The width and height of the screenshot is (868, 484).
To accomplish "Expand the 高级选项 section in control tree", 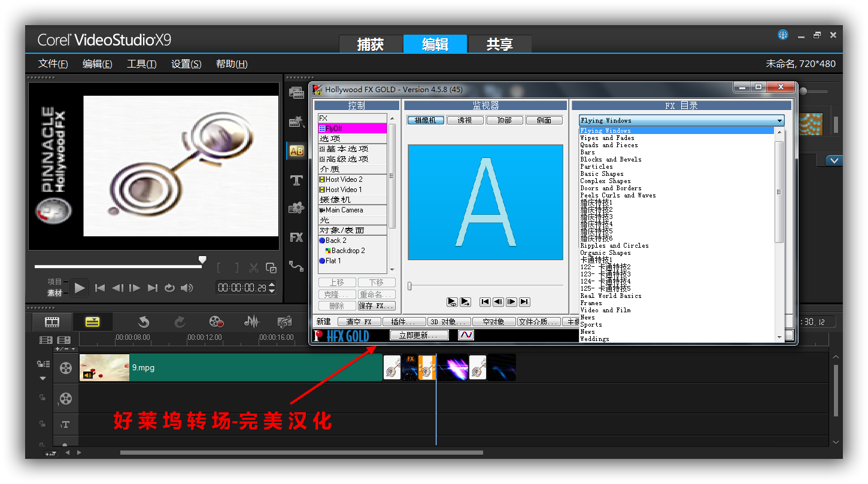I will click(x=322, y=159).
